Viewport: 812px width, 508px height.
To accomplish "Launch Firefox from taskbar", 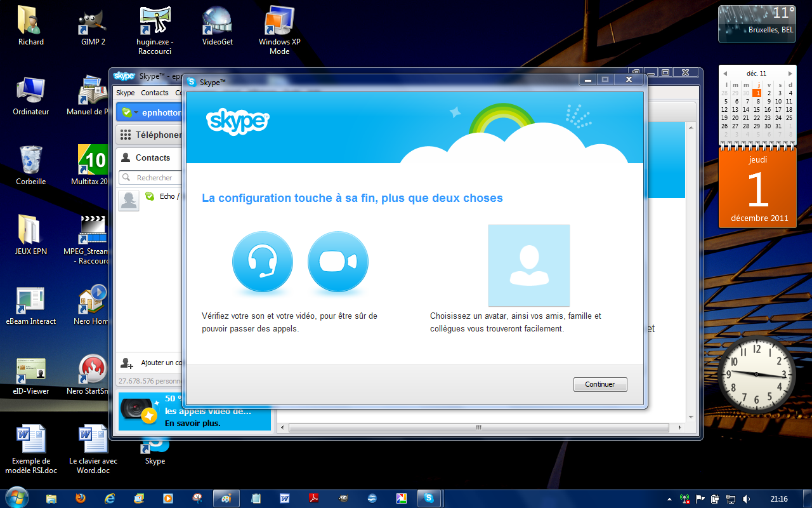I will point(81,498).
